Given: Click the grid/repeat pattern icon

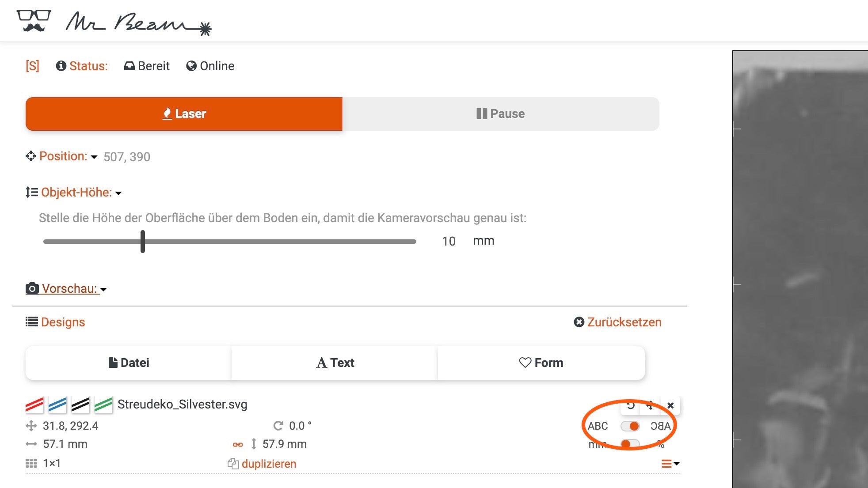Looking at the screenshot, I should pyautogui.click(x=31, y=464).
